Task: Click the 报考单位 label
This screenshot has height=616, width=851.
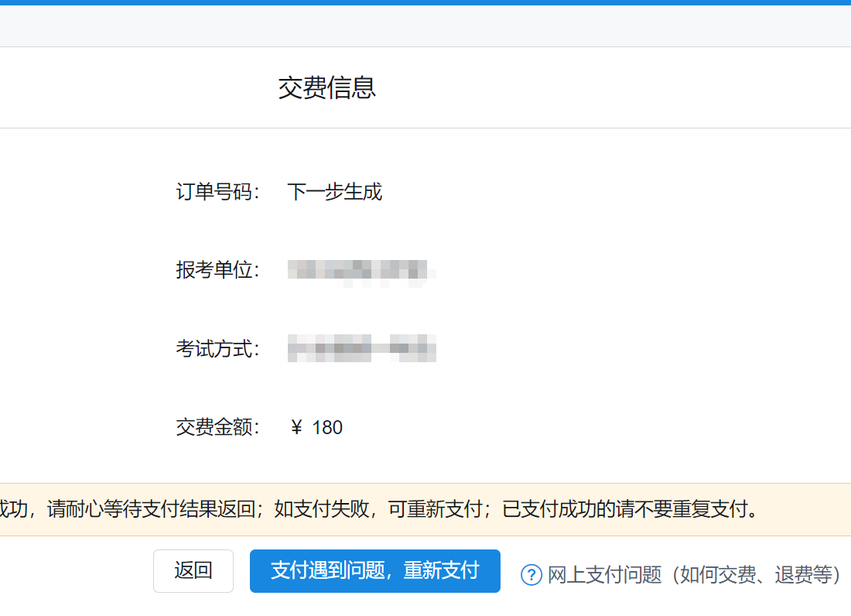Action: (x=217, y=270)
